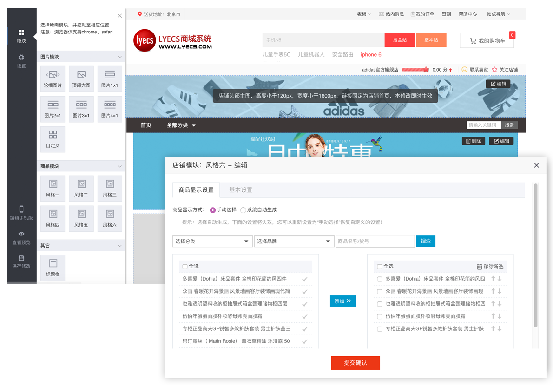Click the 搜全站 search button
This screenshot has width=553, height=392.
400,40
